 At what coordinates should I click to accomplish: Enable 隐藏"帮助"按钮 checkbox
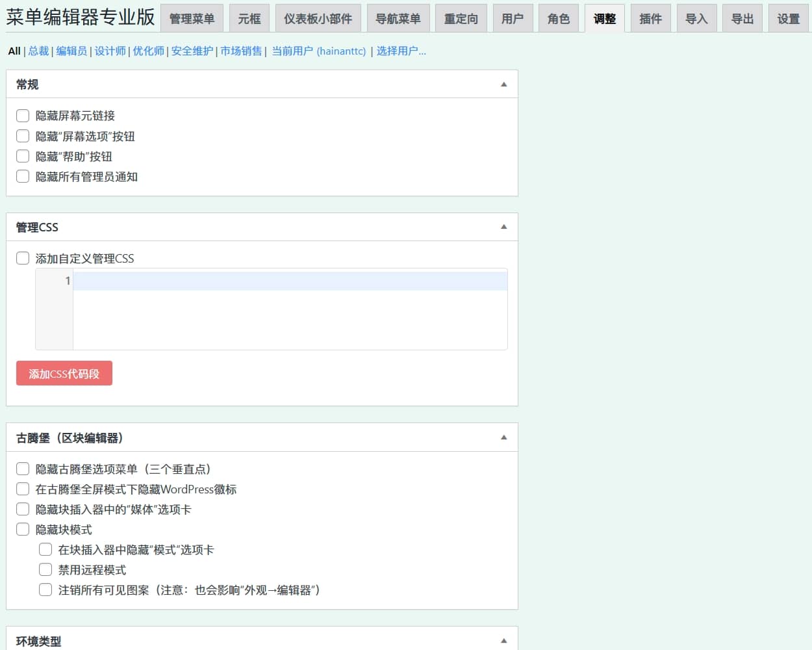point(23,156)
